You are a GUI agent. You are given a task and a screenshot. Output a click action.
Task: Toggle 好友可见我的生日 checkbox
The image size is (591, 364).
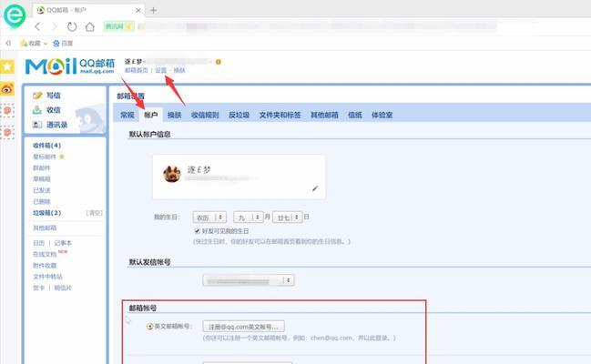coord(197,231)
